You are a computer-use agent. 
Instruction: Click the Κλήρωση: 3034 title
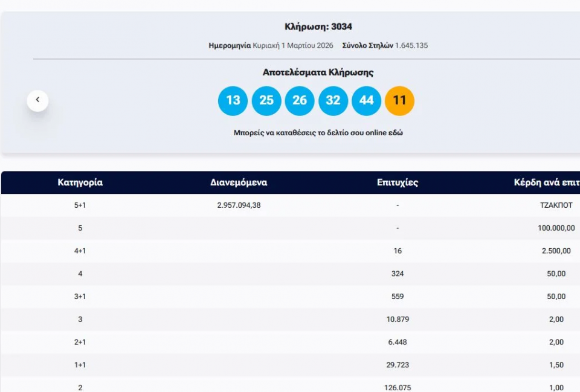pos(318,27)
